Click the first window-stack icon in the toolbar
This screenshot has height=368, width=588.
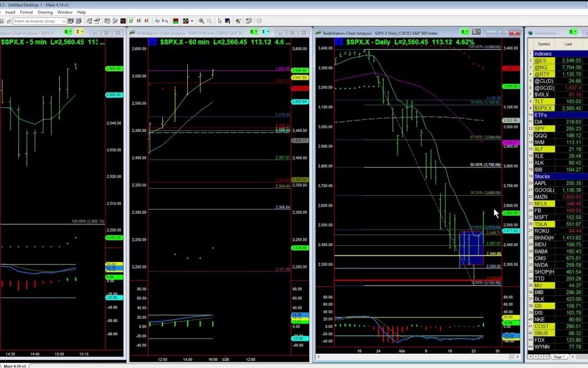coord(89,21)
